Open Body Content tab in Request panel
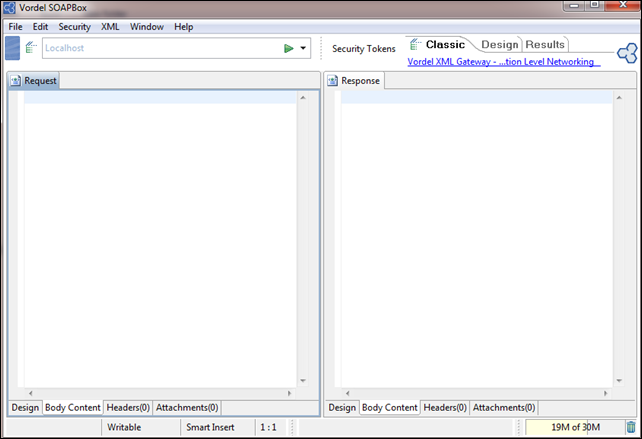Viewport: 642px width, 439px height. click(72, 407)
